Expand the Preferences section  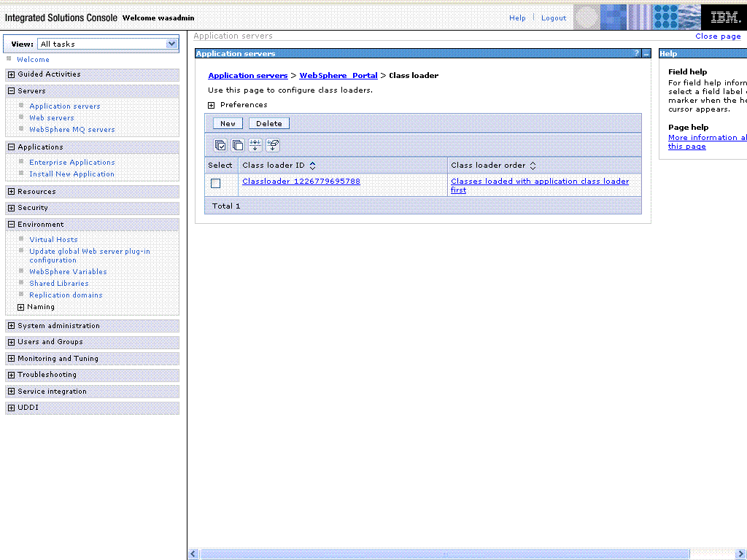click(211, 105)
